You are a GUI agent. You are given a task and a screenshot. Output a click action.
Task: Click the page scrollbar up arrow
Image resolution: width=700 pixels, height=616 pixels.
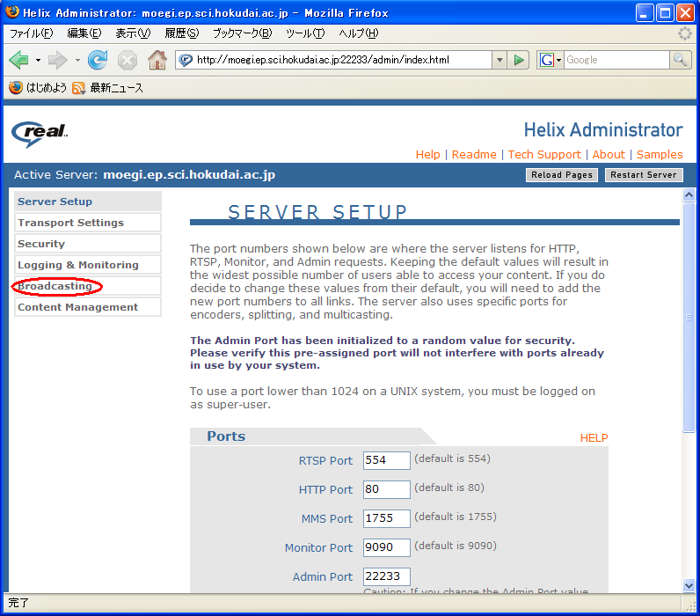689,194
